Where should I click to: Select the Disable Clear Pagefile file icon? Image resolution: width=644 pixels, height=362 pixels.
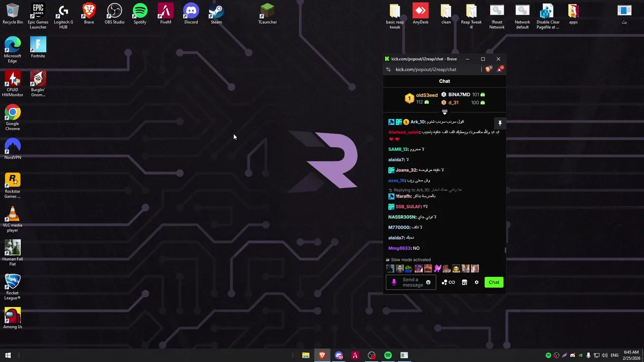coord(548,16)
